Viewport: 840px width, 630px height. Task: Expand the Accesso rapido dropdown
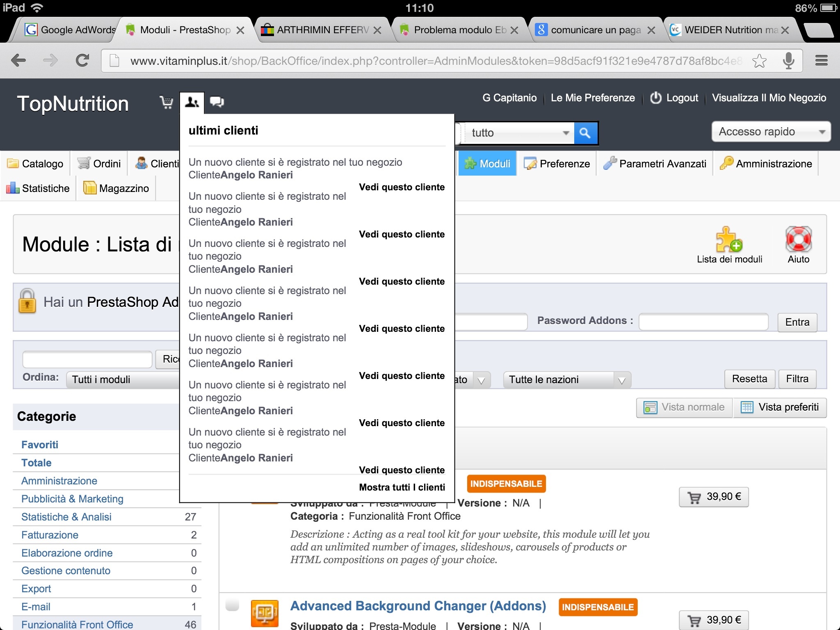point(771,132)
